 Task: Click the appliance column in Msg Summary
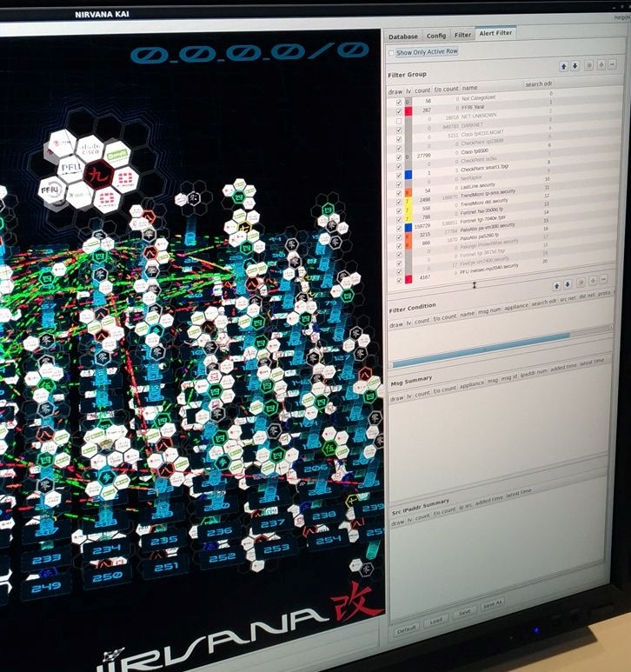pos(472,385)
